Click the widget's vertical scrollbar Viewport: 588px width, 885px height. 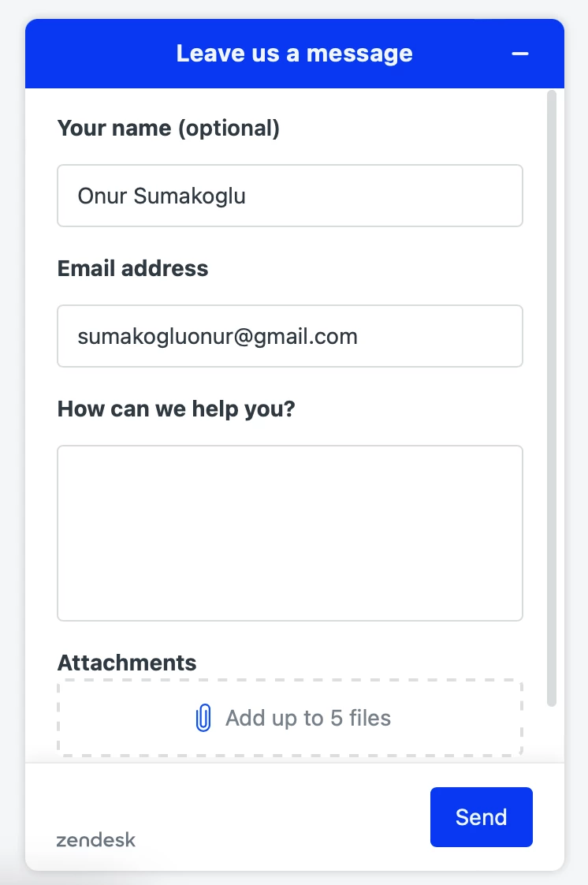coord(552,398)
